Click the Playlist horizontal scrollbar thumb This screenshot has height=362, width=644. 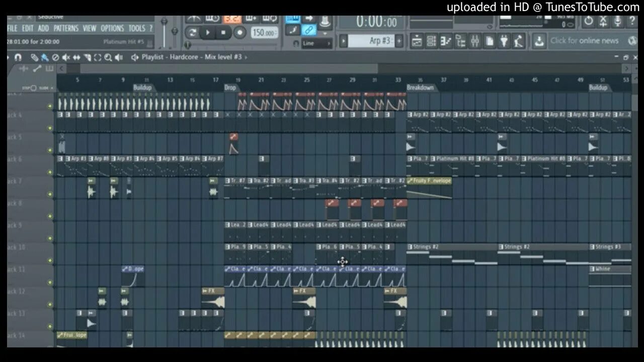(228, 68)
